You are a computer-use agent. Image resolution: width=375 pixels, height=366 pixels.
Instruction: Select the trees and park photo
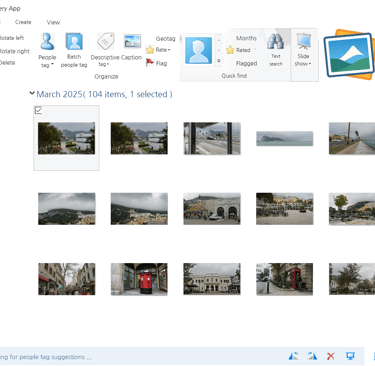(x=352, y=279)
